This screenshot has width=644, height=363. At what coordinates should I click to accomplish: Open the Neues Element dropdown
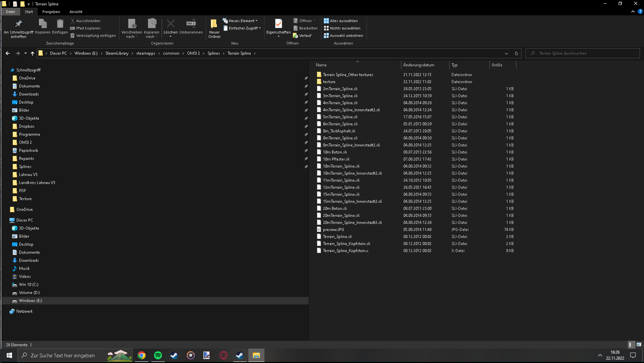(x=240, y=21)
